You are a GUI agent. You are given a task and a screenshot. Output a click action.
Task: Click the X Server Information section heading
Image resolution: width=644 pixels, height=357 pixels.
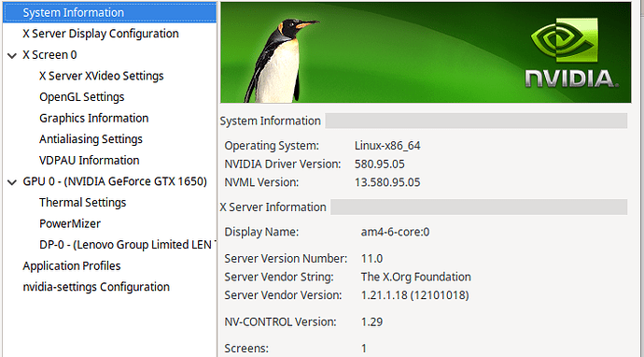(x=273, y=207)
